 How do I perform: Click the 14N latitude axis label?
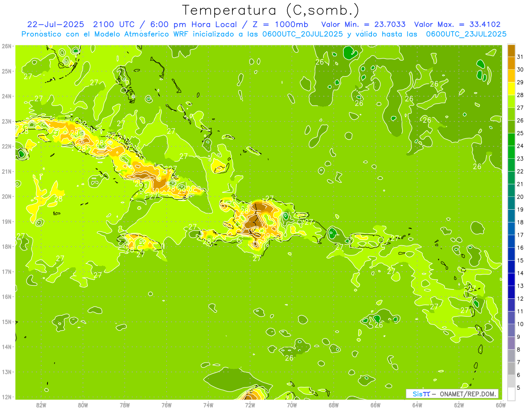tap(6, 347)
